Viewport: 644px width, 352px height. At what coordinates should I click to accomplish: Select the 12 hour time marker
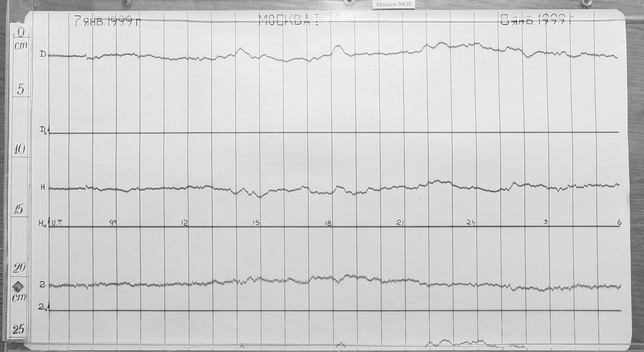184,223
